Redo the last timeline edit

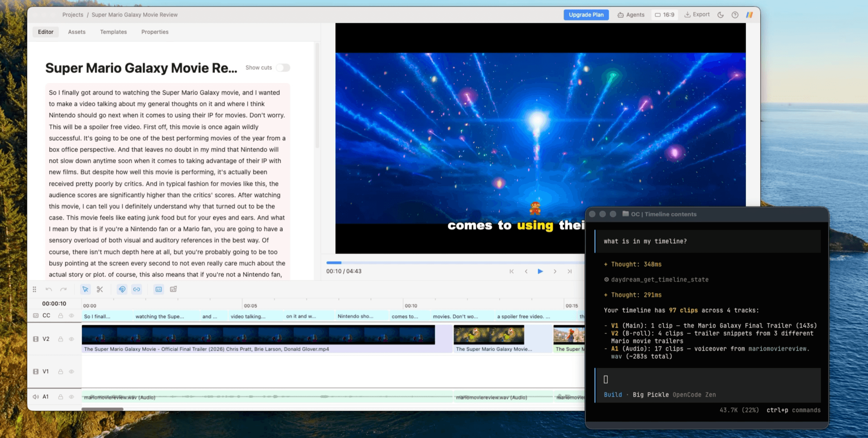[x=64, y=289]
